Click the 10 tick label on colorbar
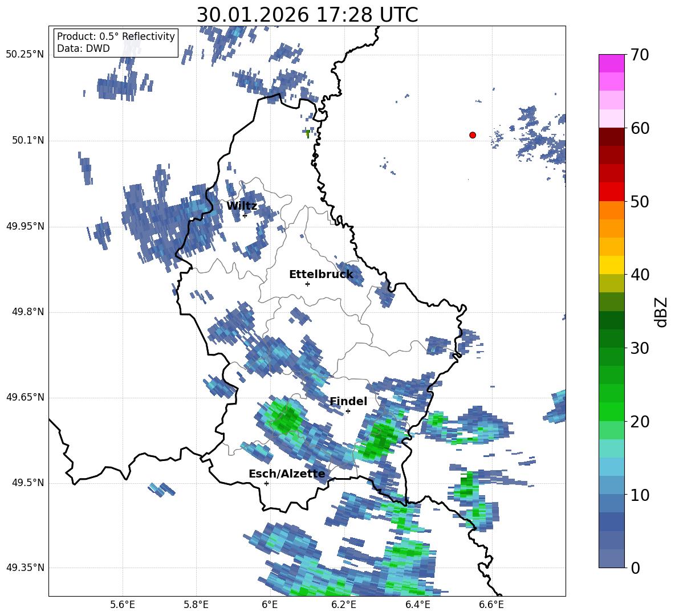 [640, 495]
